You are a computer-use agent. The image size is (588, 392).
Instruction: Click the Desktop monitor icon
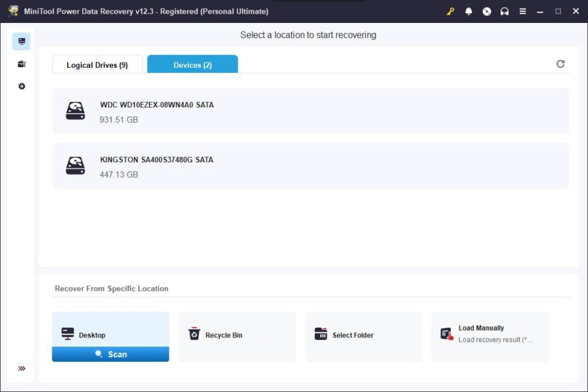(x=68, y=333)
